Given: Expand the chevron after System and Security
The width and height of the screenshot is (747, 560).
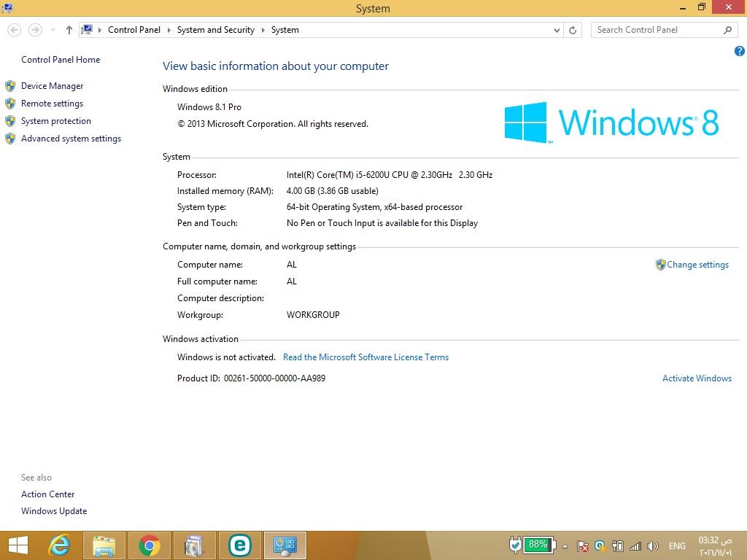Looking at the screenshot, I should click(x=263, y=30).
